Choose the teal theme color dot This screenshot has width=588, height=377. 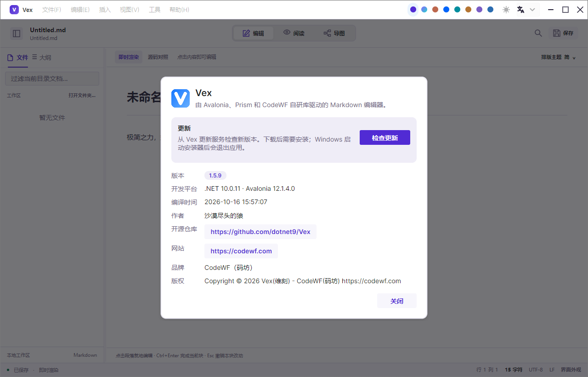(x=457, y=10)
